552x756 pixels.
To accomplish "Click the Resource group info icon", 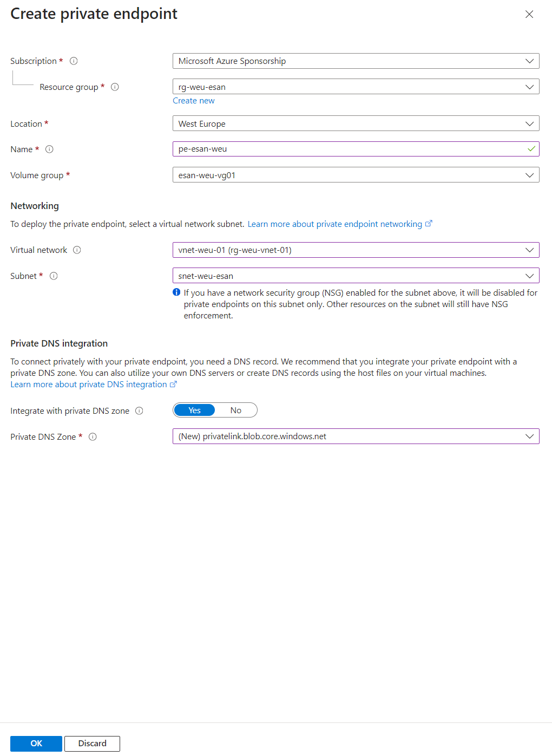I will 115,87.
